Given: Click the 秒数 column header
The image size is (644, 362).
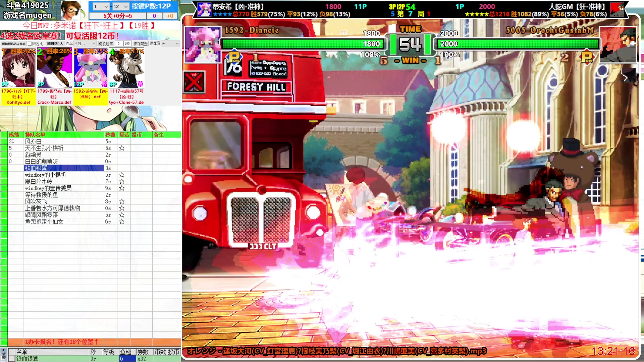Looking at the screenshot, I should pos(111,135).
